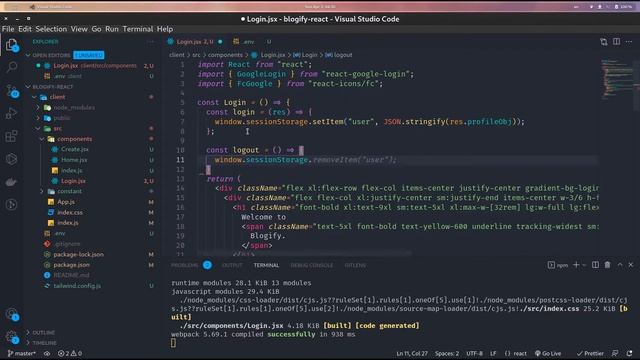
Task: Open index.css in the explorer
Action: [x=70, y=212]
